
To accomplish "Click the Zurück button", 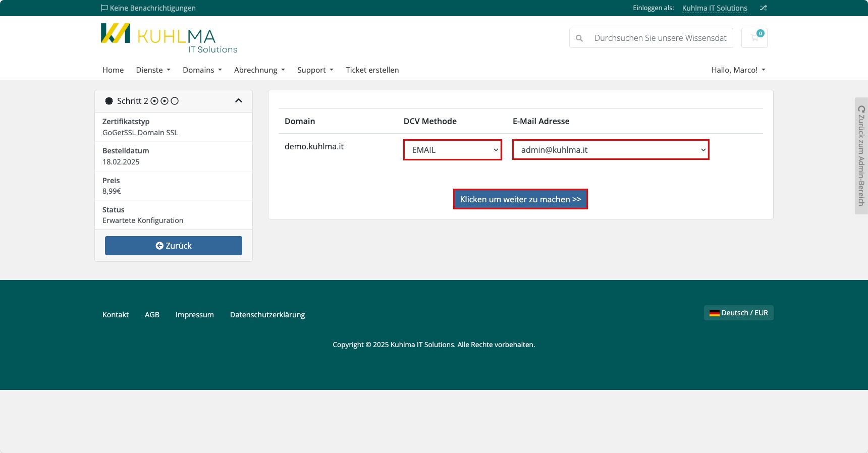I will 174,246.
